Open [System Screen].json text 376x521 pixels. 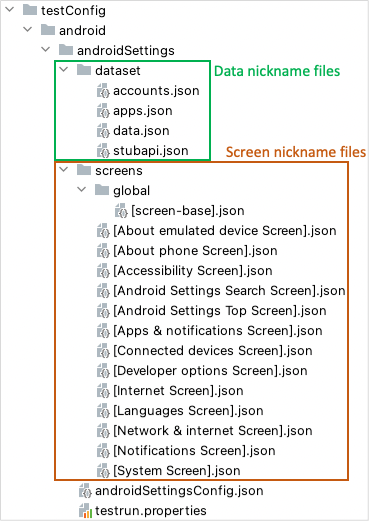[x=177, y=471]
